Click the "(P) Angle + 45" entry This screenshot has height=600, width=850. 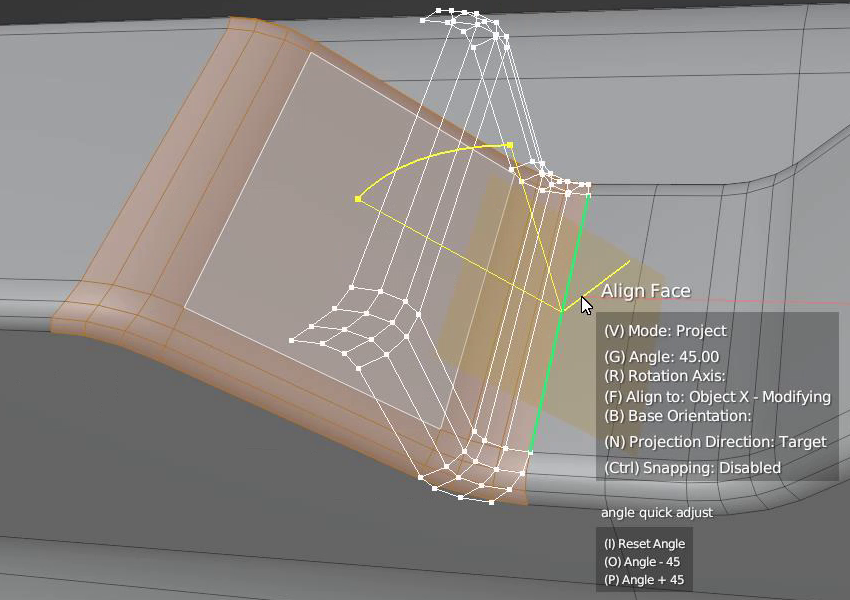[644, 579]
